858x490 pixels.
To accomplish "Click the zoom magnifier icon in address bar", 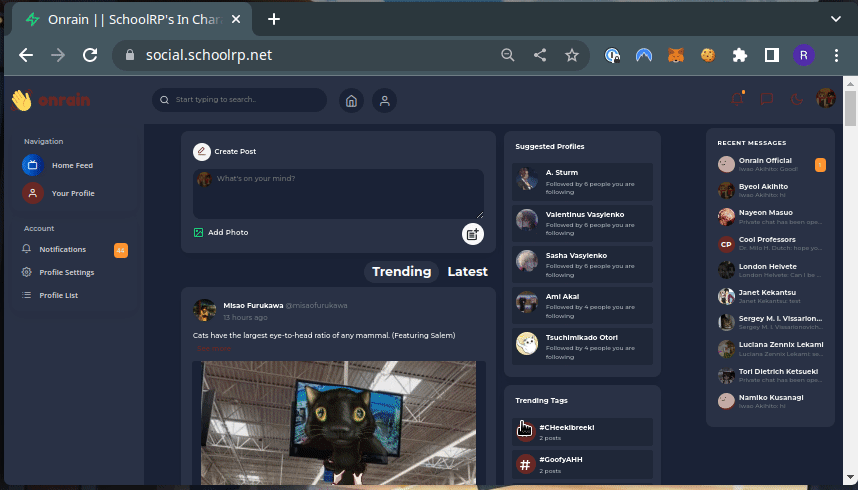I will coord(508,55).
